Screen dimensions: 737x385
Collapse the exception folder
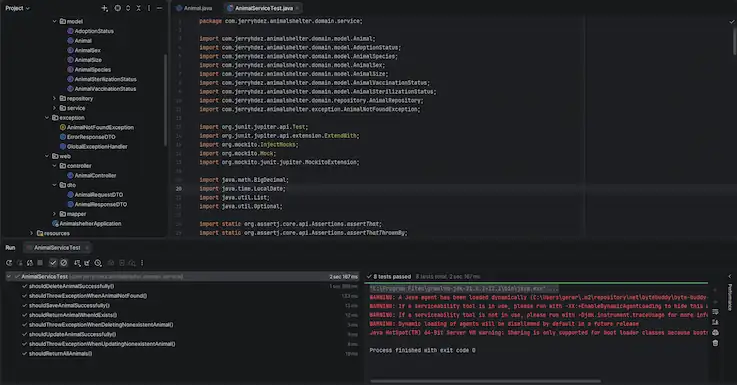pyautogui.click(x=47, y=118)
